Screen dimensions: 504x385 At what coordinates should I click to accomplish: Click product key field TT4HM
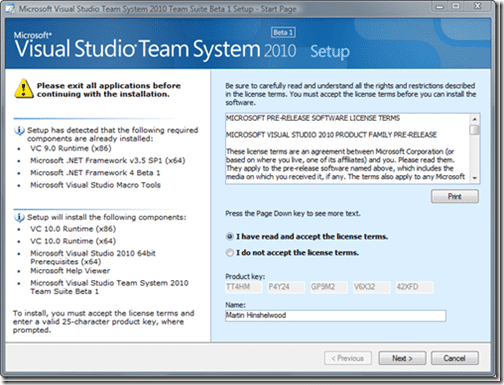coord(244,287)
